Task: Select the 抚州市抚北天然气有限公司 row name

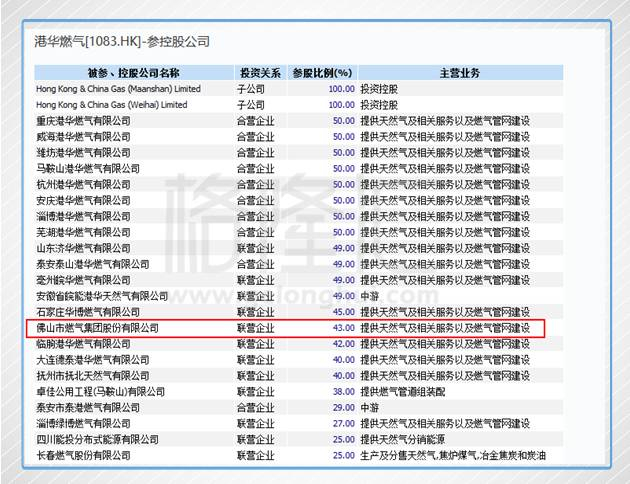Action: [x=93, y=376]
